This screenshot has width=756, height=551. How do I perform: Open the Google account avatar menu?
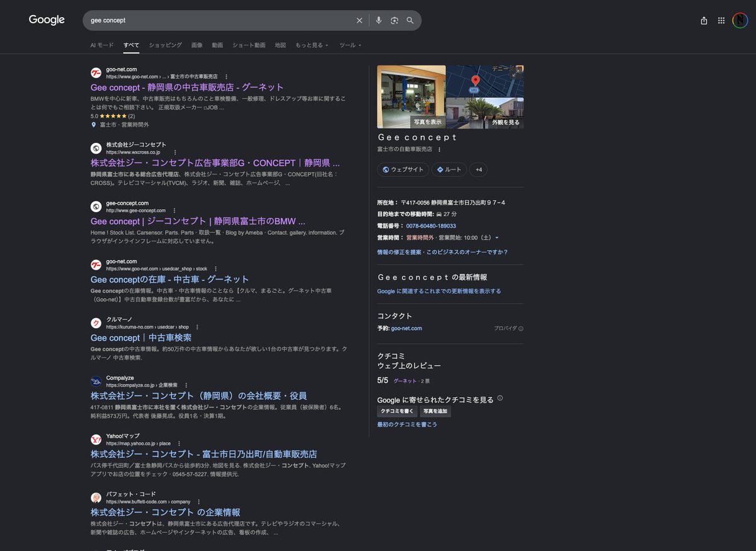point(740,20)
